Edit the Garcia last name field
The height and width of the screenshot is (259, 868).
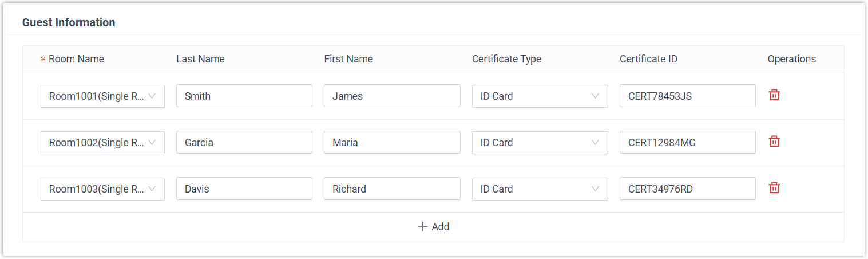(244, 143)
